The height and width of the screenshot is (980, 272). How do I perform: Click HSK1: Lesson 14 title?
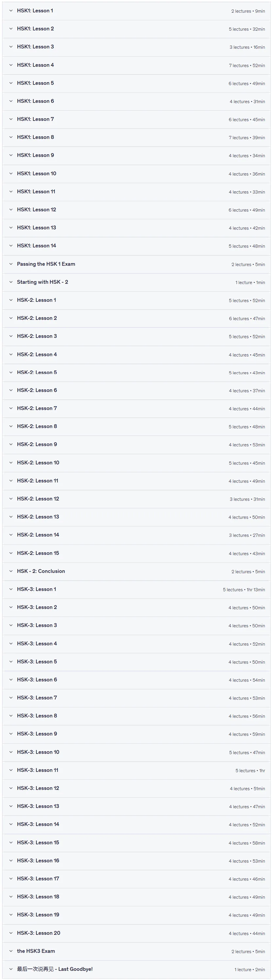[37, 246]
